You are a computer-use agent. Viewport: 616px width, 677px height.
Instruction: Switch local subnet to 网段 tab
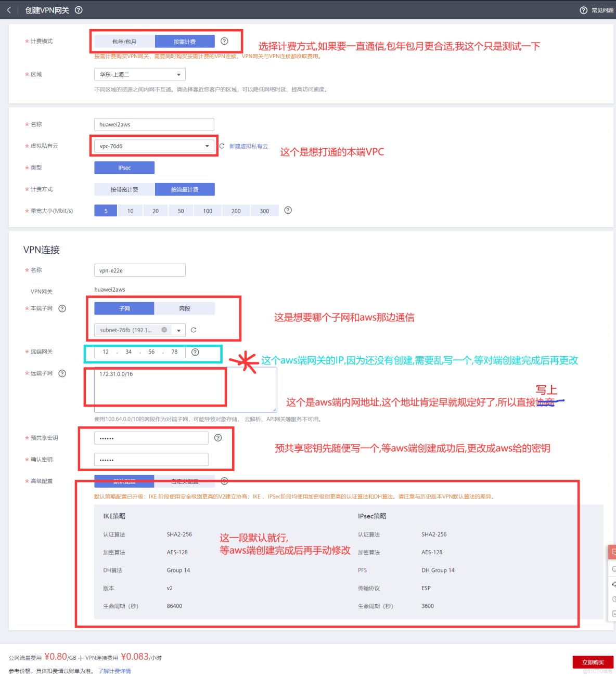pos(185,308)
